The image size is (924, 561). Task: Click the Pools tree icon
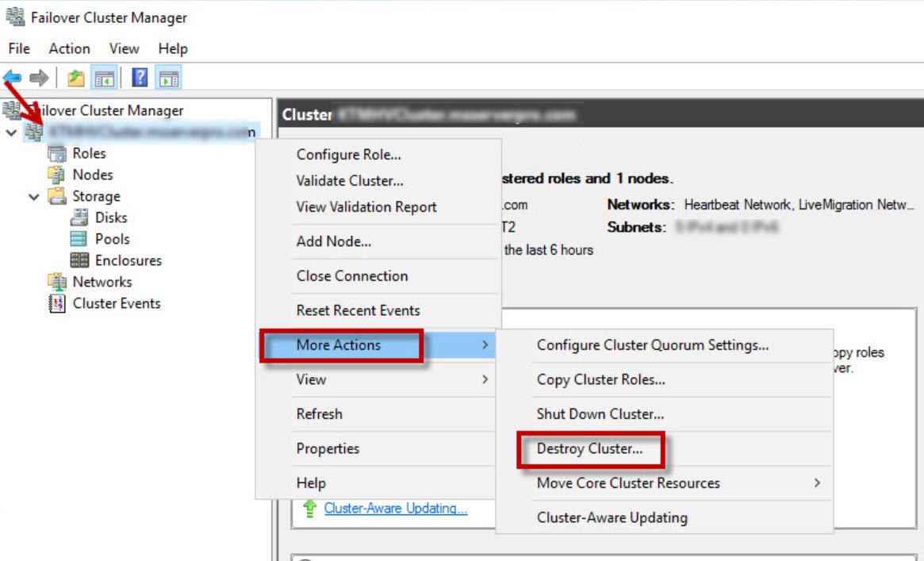click(x=79, y=239)
